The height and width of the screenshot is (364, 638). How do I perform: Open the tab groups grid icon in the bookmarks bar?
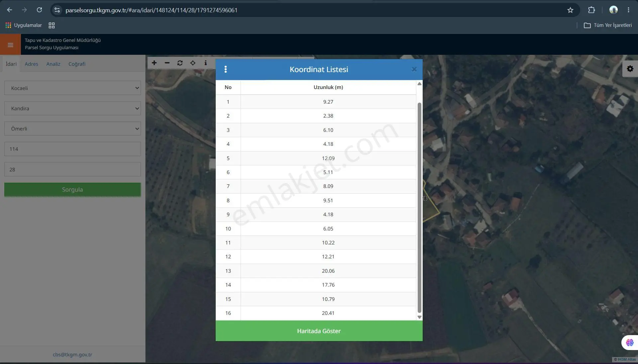tap(52, 25)
